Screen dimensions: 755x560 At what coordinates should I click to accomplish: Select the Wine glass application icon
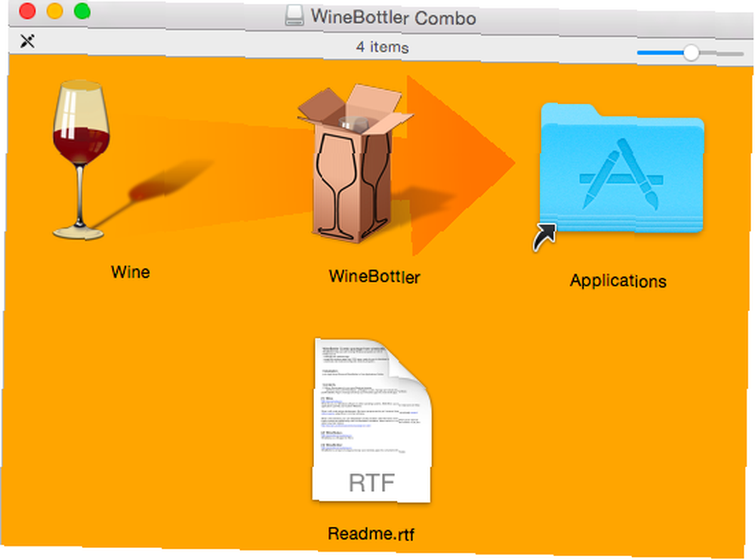tap(81, 160)
